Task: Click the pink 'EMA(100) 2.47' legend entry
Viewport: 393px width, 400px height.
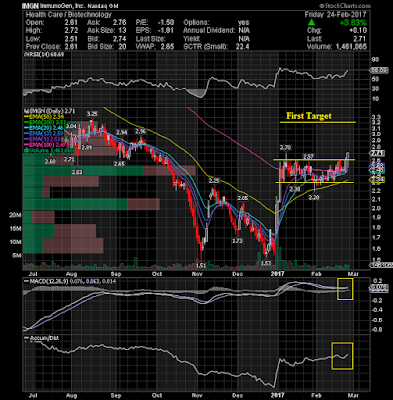Action: pos(46,145)
